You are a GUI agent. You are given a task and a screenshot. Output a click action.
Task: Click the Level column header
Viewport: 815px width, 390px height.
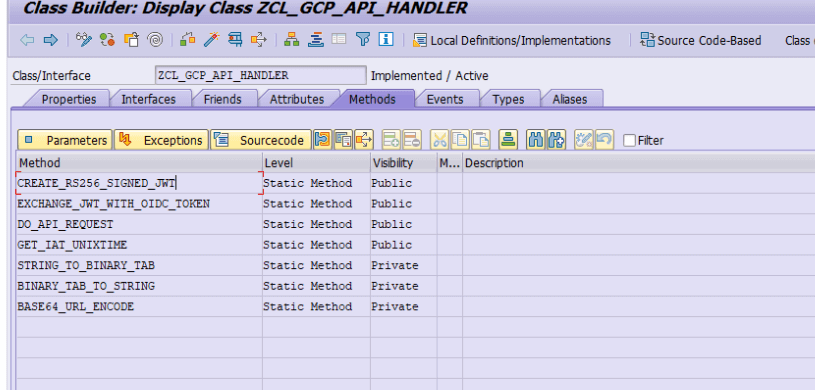tap(317, 163)
